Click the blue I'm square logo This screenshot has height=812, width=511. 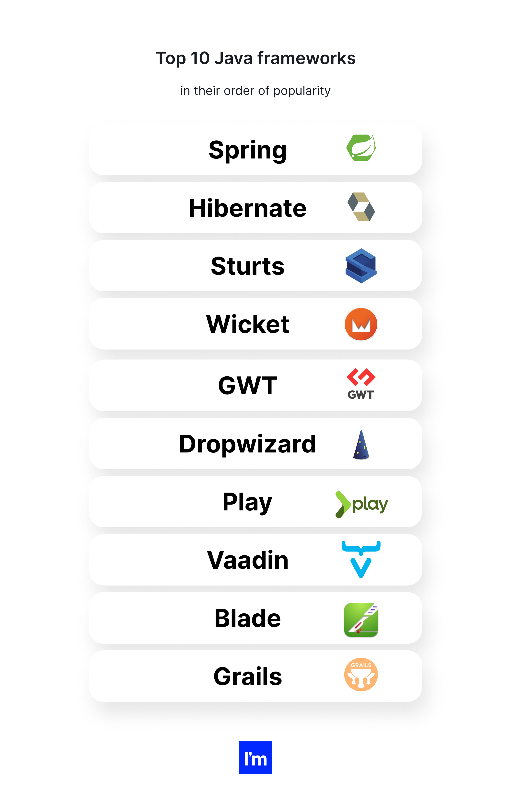coord(255,757)
